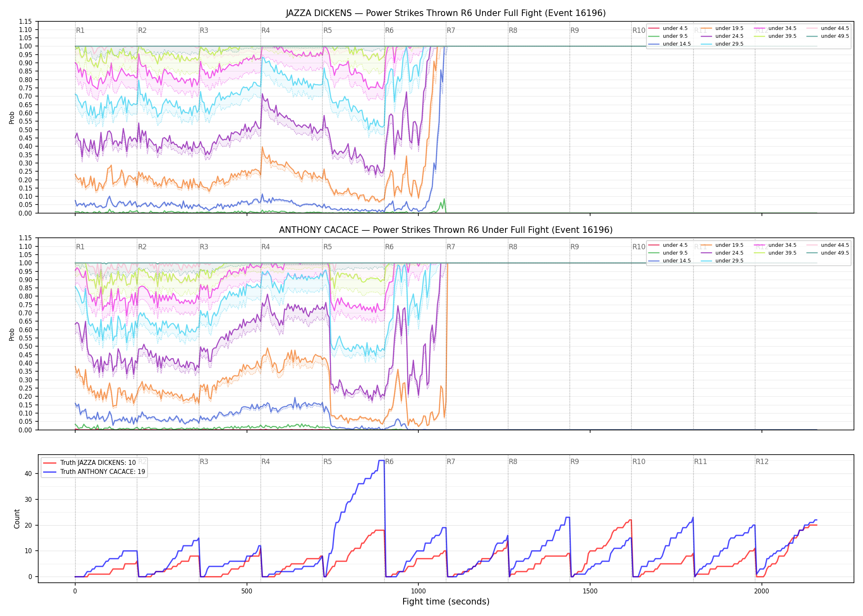863x616 pixels.
Task: Click the R4 round marker in top chart
Action: click(x=265, y=30)
